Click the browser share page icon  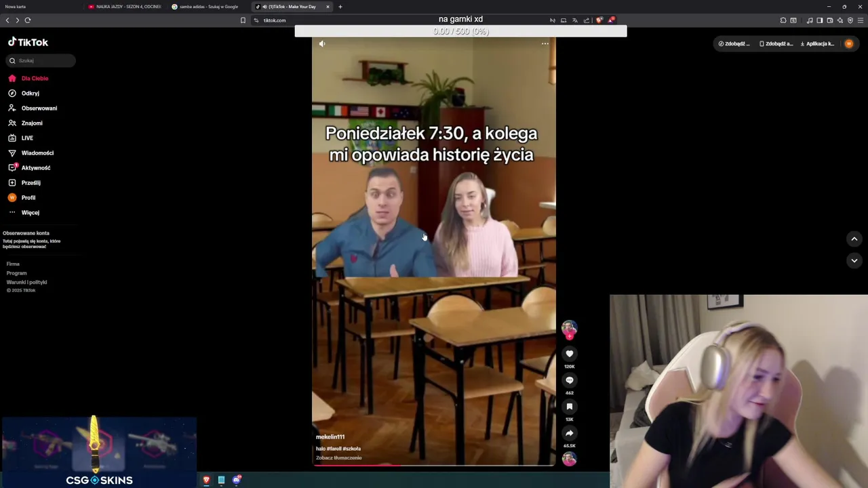coord(587,20)
